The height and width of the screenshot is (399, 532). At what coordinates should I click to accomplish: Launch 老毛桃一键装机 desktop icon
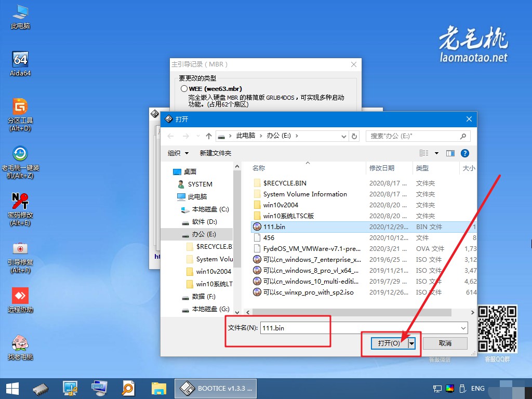pyautogui.click(x=20, y=162)
